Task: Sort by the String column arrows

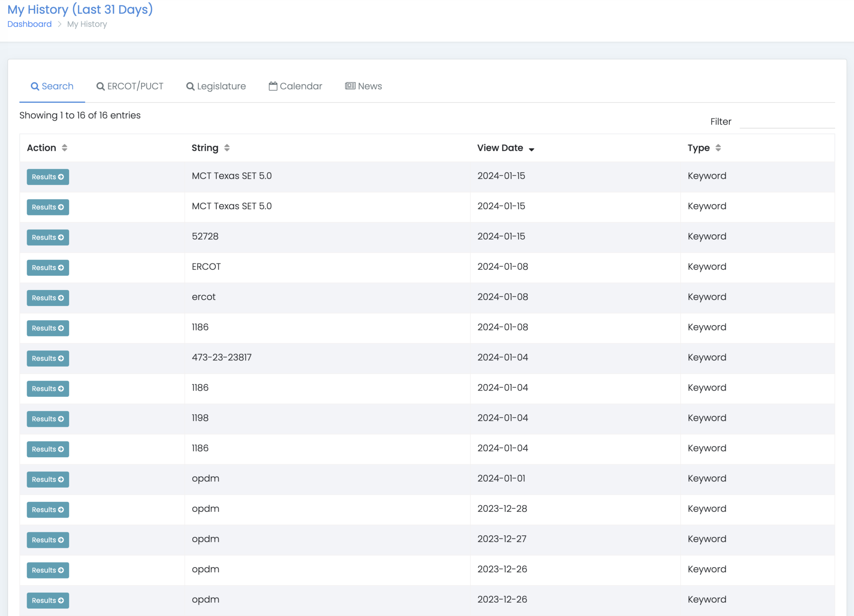Action: pyautogui.click(x=227, y=148)
